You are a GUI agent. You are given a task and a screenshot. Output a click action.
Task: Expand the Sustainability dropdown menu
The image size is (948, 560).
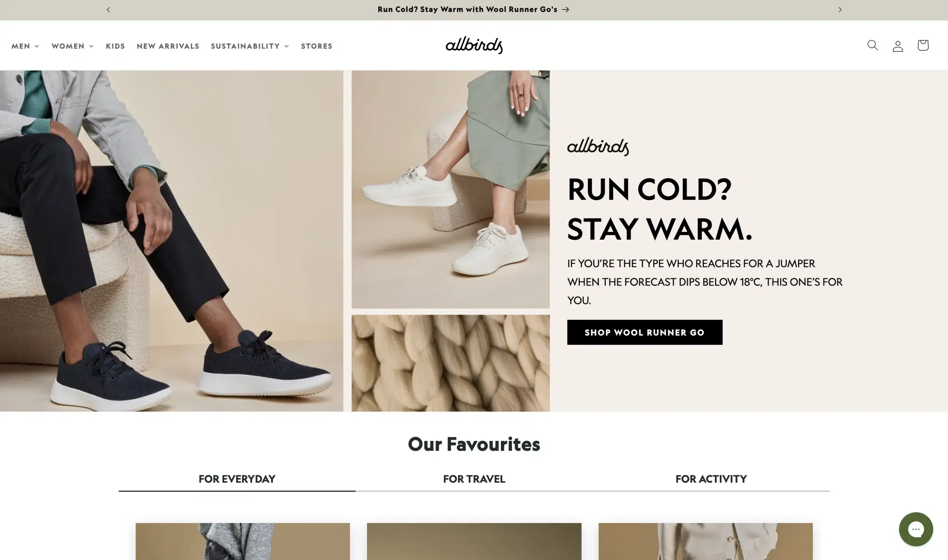(250, 46)
